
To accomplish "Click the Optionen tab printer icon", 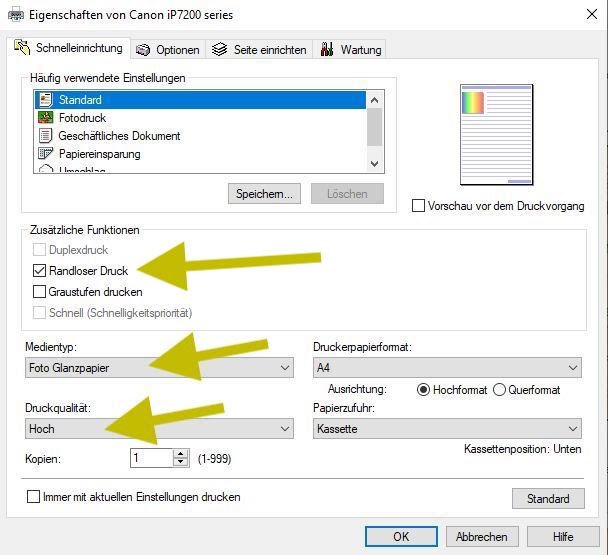I will coord(143,50).
